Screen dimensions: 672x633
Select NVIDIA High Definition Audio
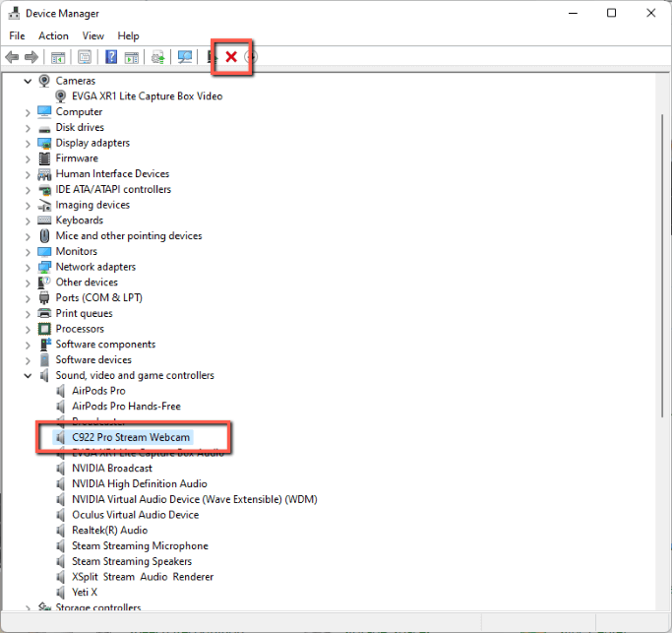[140, 483]
